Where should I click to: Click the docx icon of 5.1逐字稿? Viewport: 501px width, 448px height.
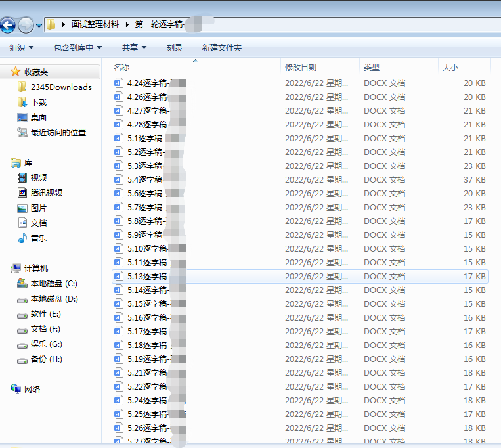(x=118, y=139)
